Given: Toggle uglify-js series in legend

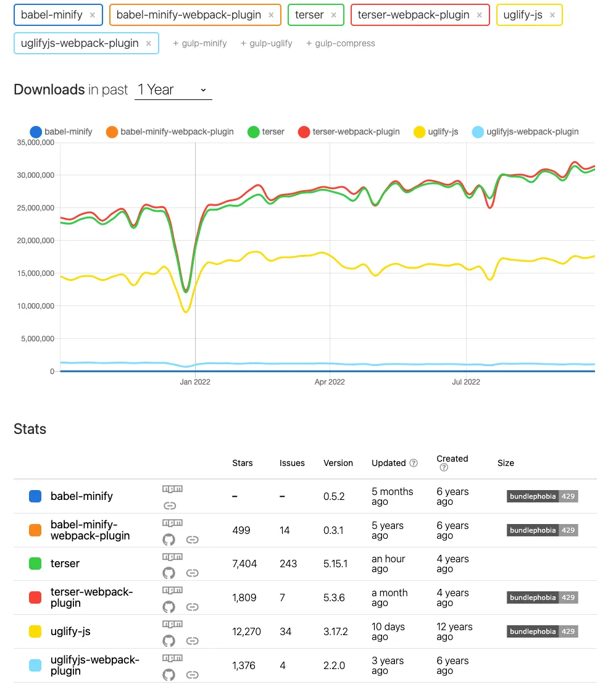Looking at the screenshot, I should [x=436, y=131].
